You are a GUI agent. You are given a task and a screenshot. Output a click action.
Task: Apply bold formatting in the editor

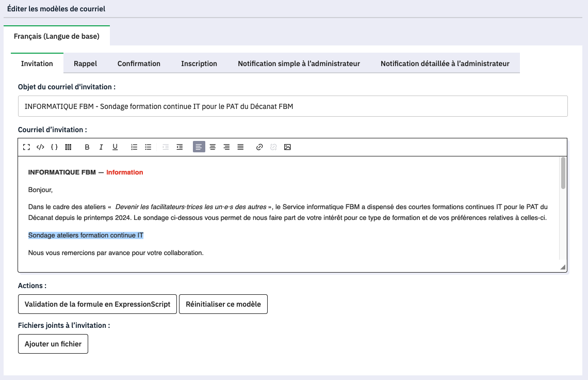(87, 147)
